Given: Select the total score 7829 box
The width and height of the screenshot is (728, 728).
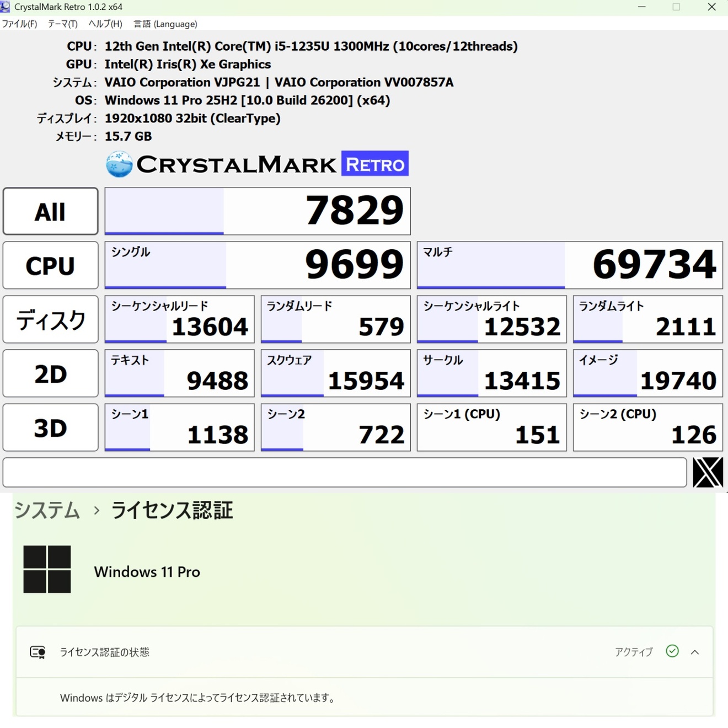Looking at the screenshot, I should coord(258,211).
